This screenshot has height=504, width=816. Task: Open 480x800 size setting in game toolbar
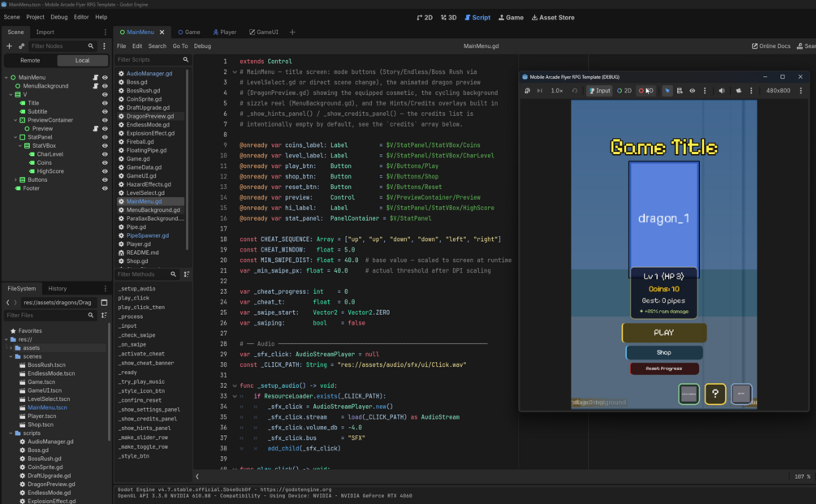[x=778, y=91]
